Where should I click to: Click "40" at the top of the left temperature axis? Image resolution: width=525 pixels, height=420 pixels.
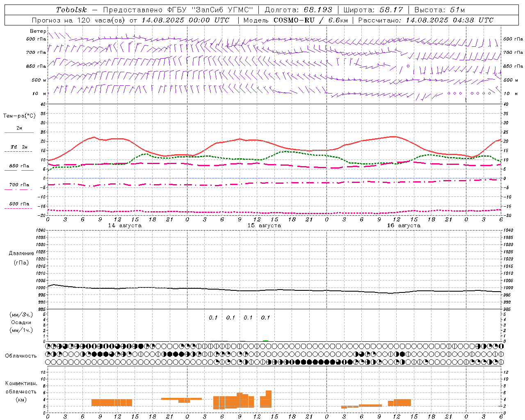click(x=44, y=105)
